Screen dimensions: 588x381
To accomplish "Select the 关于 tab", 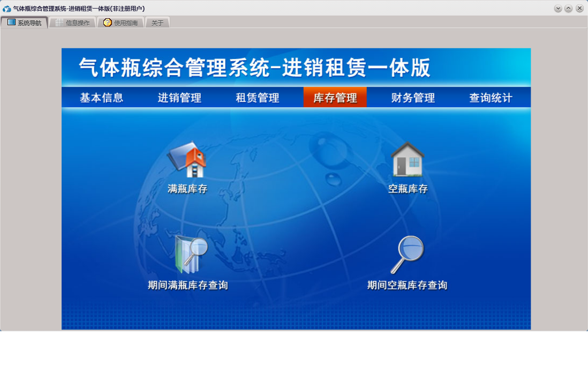I will tap(157, 23).
